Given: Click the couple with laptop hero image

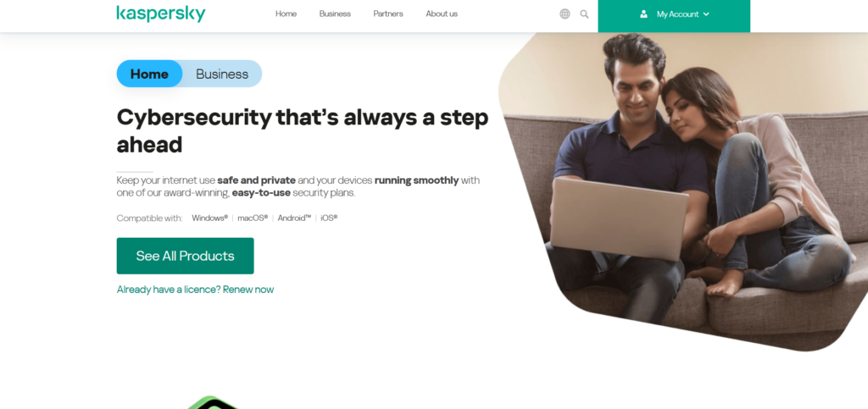Looking at the screenshot, I should point(683,191).
